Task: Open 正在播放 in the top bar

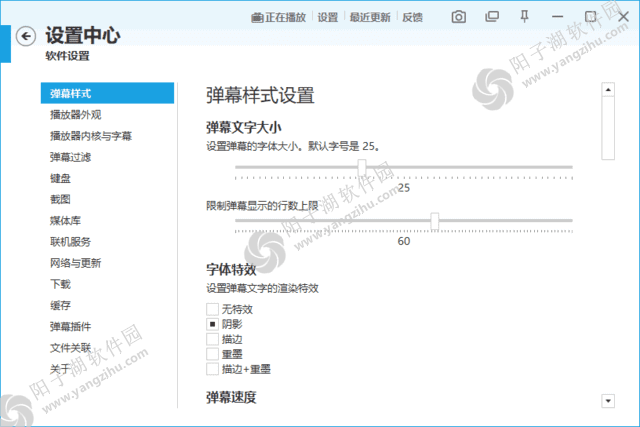Action: (x=279, y=17)
